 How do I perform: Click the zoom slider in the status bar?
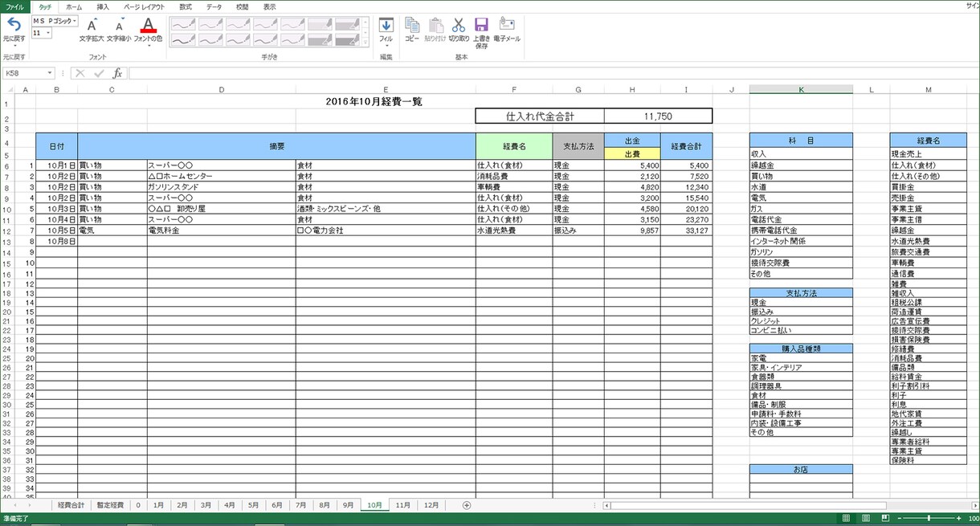[x=929, y=519]
